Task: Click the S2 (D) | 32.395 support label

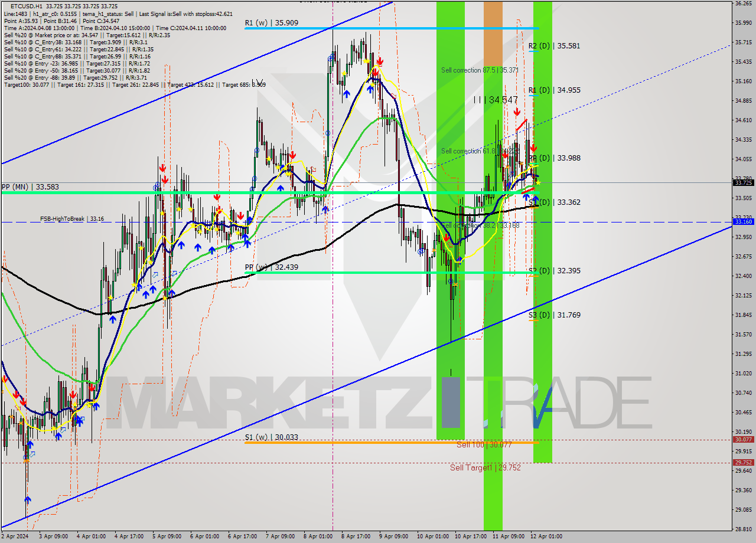Action: (554, 270)
